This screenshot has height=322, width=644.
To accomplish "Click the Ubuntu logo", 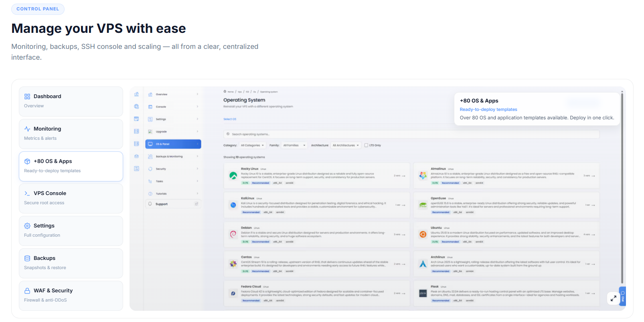I will [x=423, y=234].
